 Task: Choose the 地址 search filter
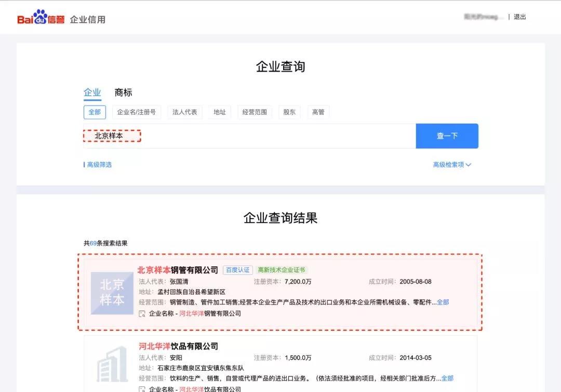220,112
